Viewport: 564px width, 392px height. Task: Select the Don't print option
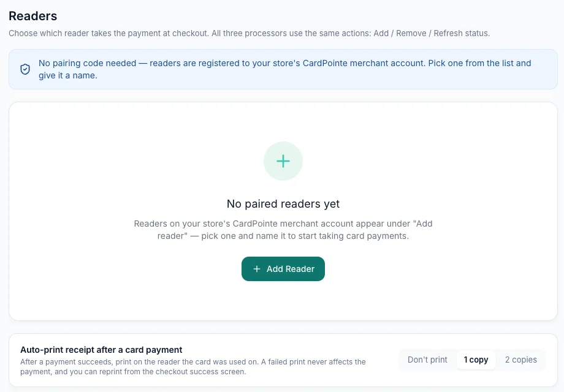click(427, 360)
